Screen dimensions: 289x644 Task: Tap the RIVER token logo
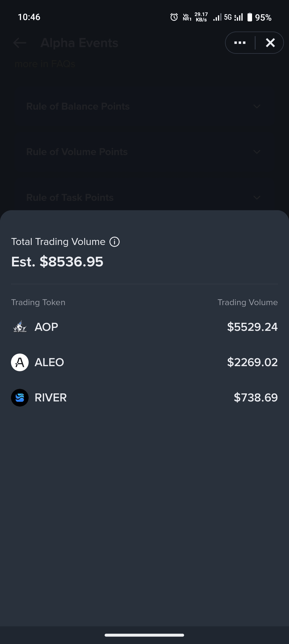point(20,397)
